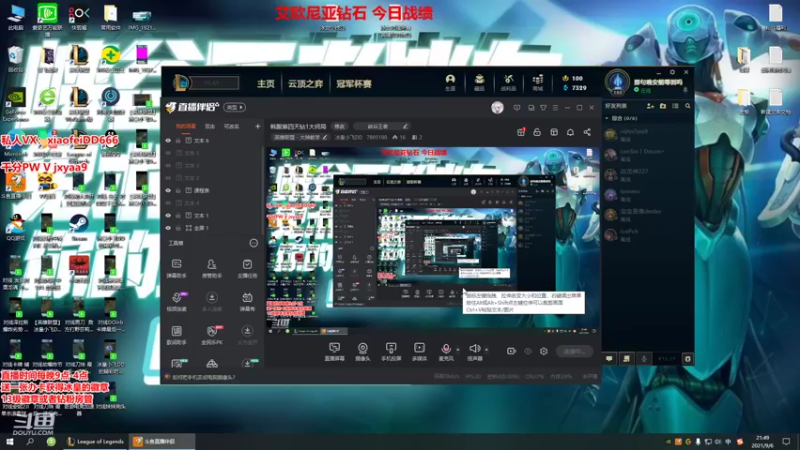Image resolution: width=800 pixels, height=450 pixels.
Task: Expand microphone options arrow
Action: pos(458,350)
